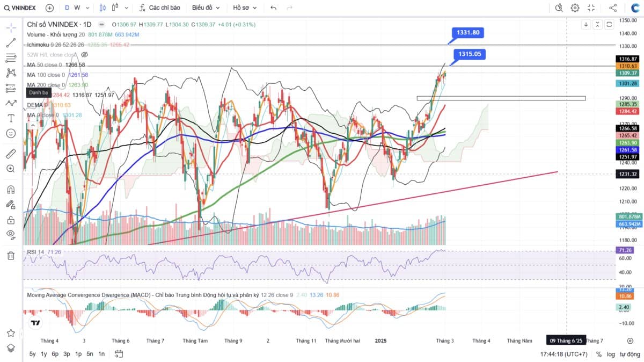
Task: Add a symbol with the plus-circle icon
Action: pos(49,8)
